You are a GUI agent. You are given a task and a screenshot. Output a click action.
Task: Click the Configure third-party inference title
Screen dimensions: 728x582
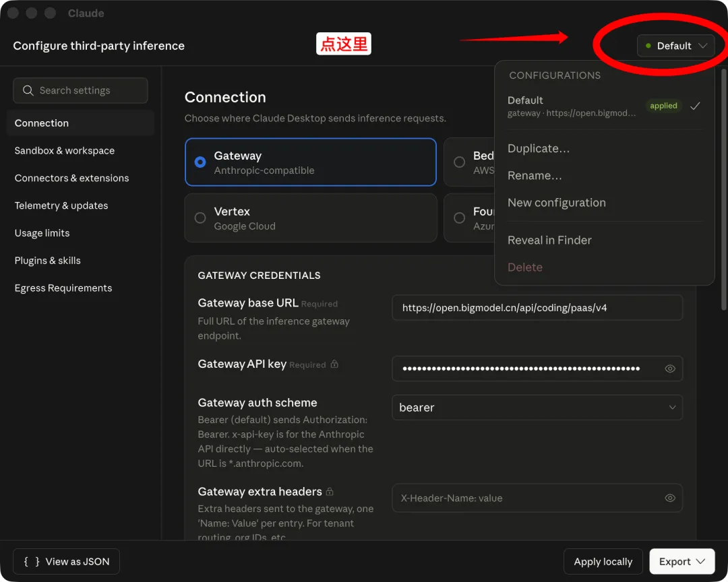pyautogui.click(x=99, y=46)
